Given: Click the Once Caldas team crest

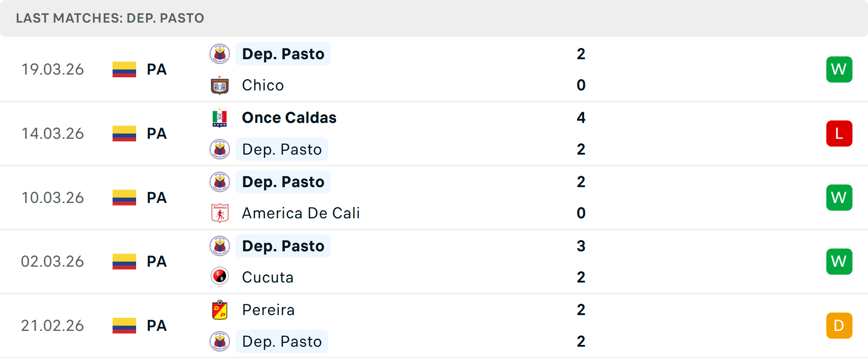Looking at the screenshot, I should click(x=220, y=118).
